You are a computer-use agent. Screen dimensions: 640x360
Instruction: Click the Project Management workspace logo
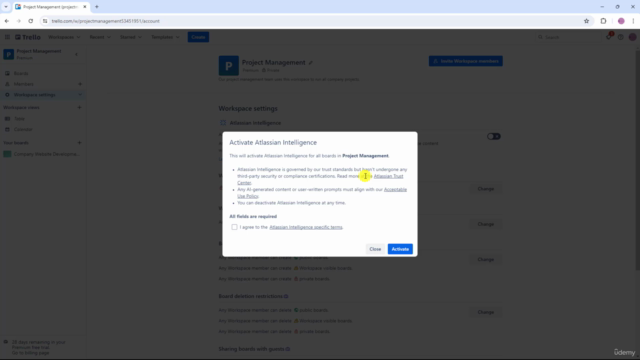point(229,66)
